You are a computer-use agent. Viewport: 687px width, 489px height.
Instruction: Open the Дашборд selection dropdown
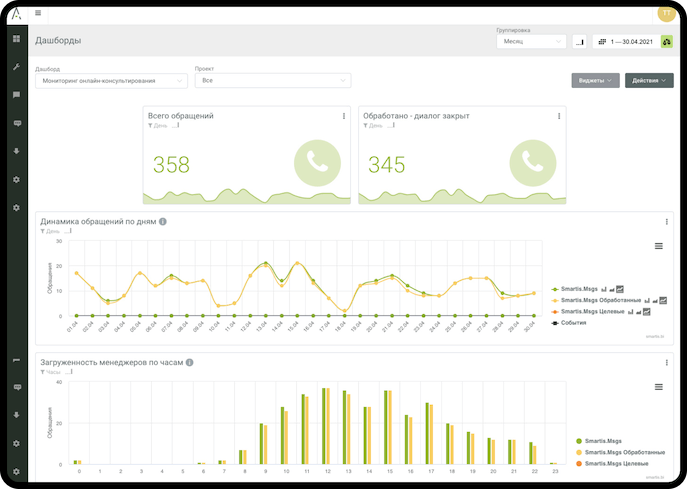(110, 80)
